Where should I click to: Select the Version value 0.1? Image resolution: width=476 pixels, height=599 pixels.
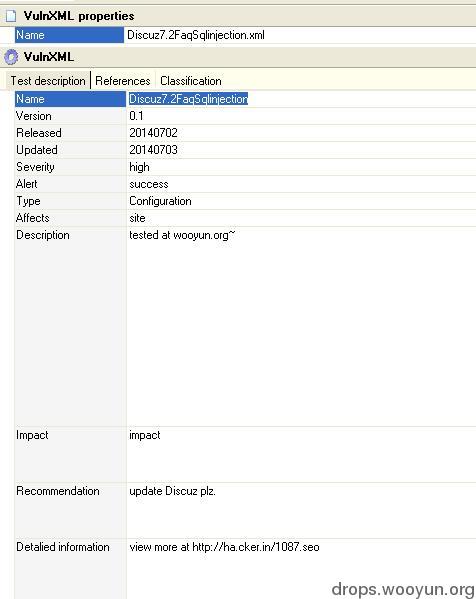click(136, 116)
